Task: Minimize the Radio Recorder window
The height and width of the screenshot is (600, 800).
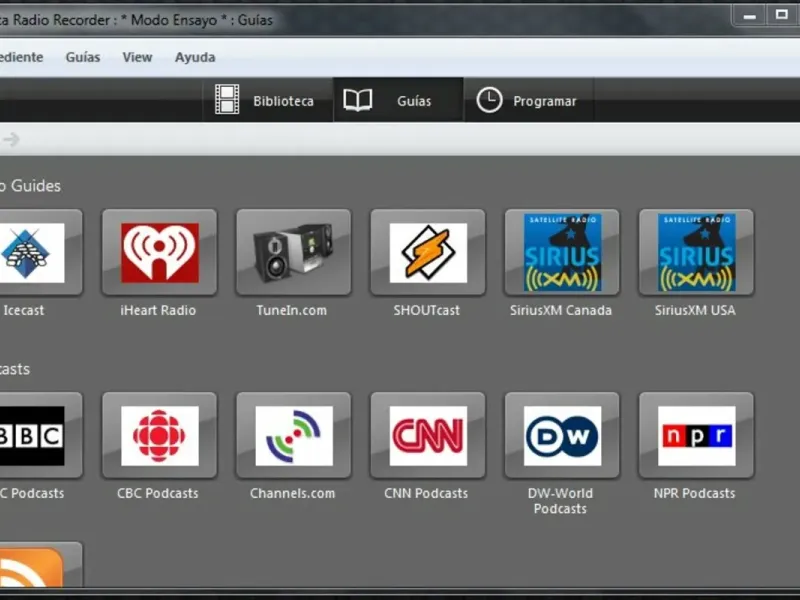Action: point(749,16)
